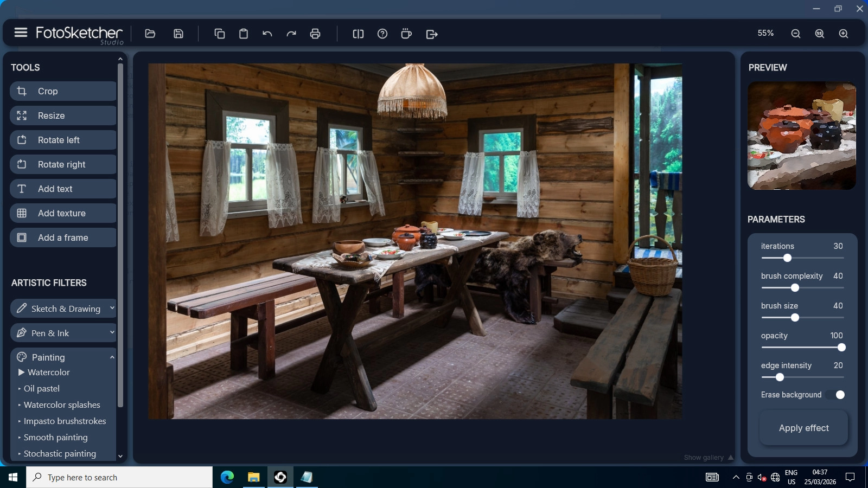Select the Watercolor filter
This screenshot has width=868, height=488.
tap(48, 373)
